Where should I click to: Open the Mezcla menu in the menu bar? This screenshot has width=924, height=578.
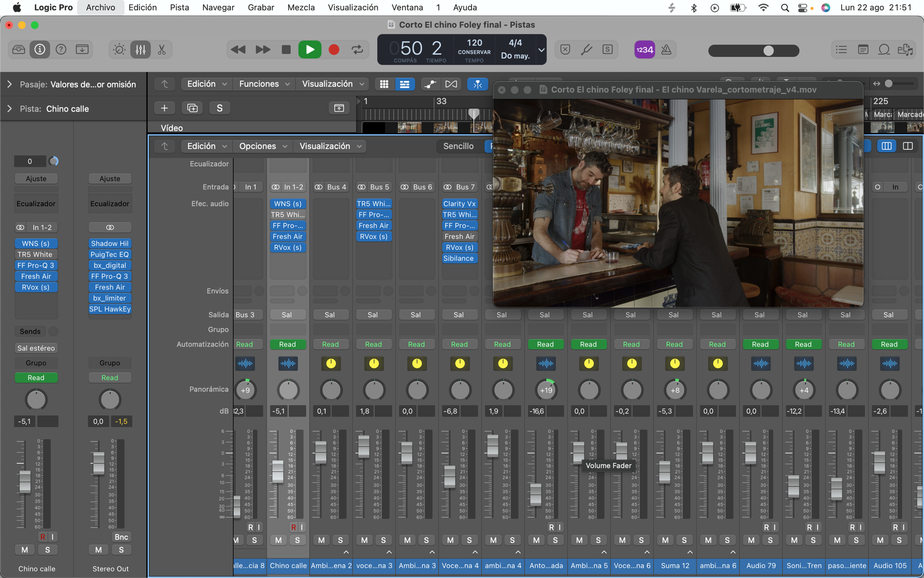(x=301, y=7)
